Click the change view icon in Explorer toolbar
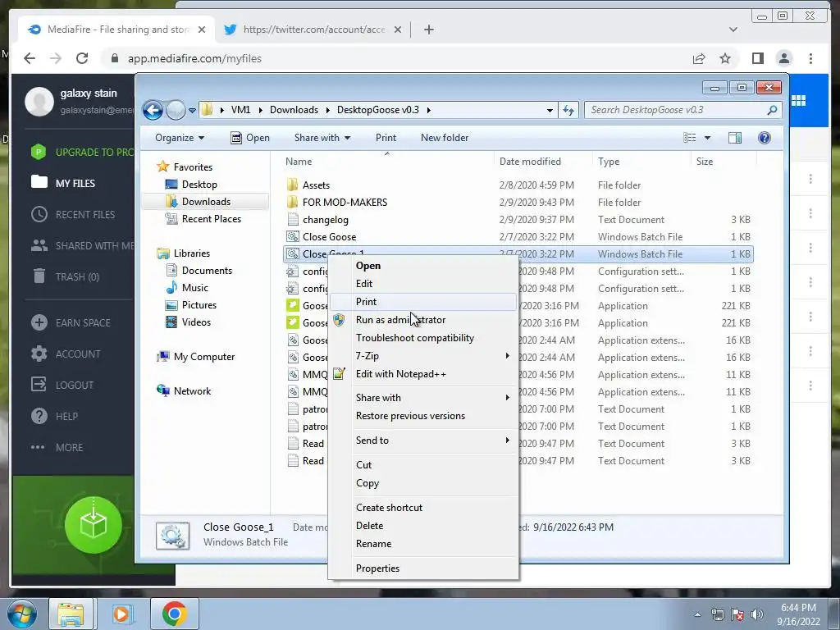Viewport: 840px width, 630px height. [689, 138]
